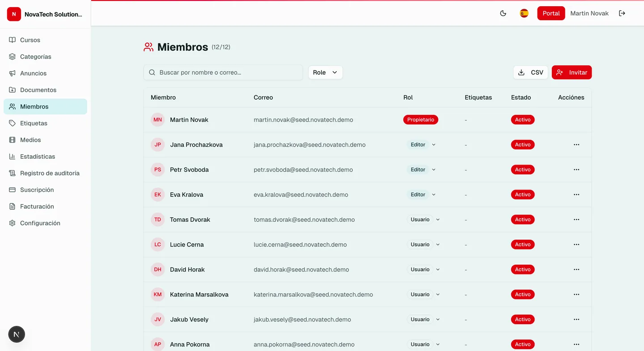This screenshot has width=644, height=351.
Task: Click the Propietario badge for Martin Novak
Action: point(420,119)
